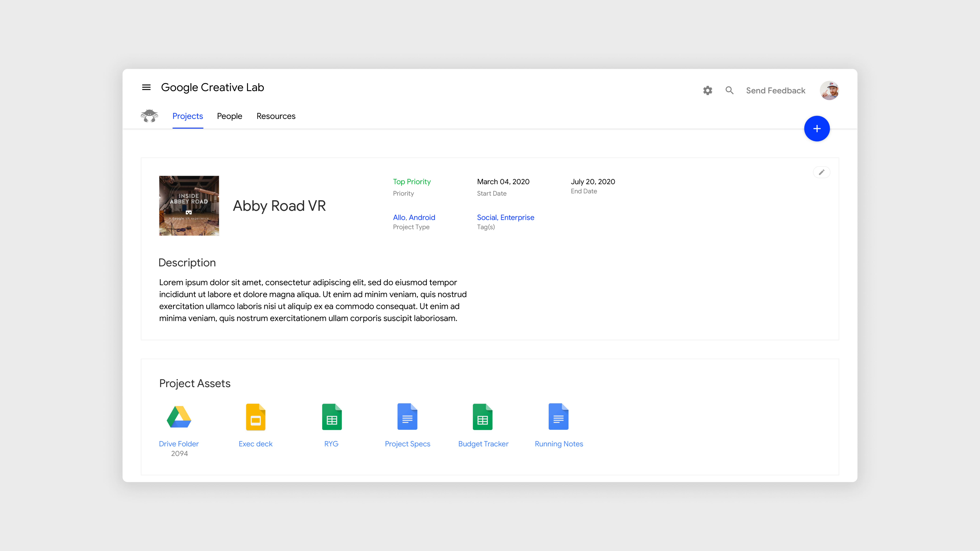The width and height of the screenshot is (980, 551).
Task: Open the Budget Tracker sheets icon
Action: tap(483, 417)
